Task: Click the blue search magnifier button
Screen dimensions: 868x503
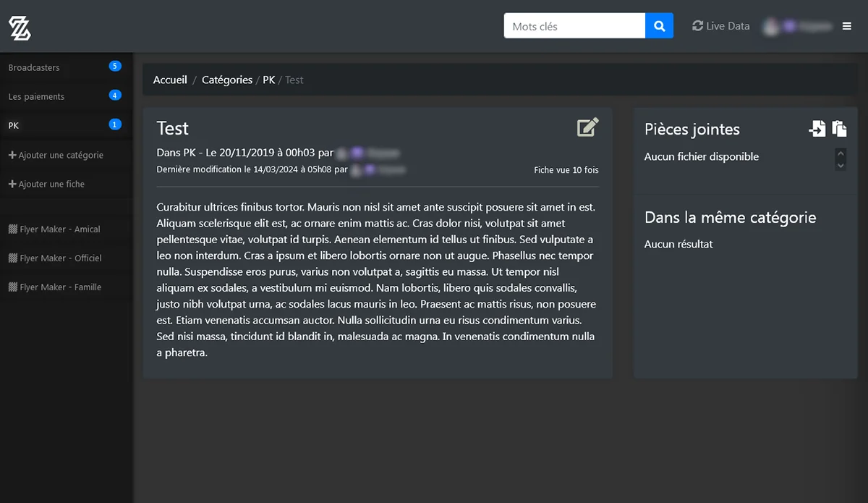Action: (659, 26)
